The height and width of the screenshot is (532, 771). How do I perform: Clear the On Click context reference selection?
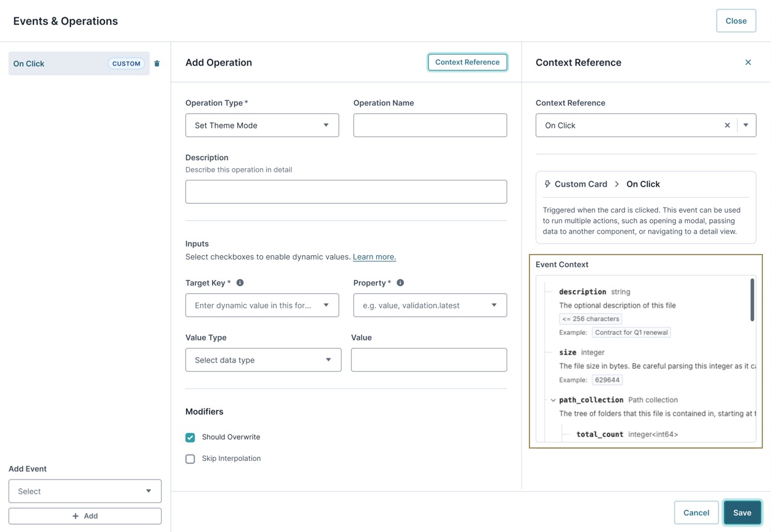[727, 125]
